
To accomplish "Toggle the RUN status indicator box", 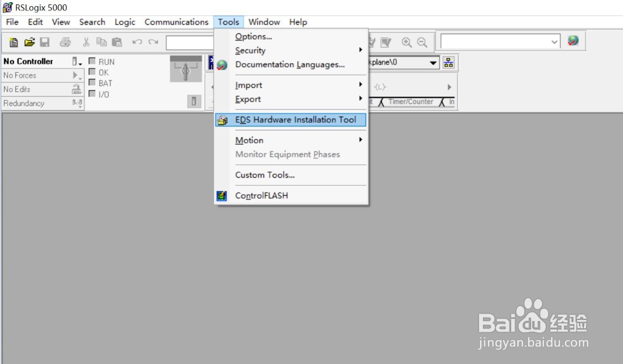I will (x=92, y=61).
